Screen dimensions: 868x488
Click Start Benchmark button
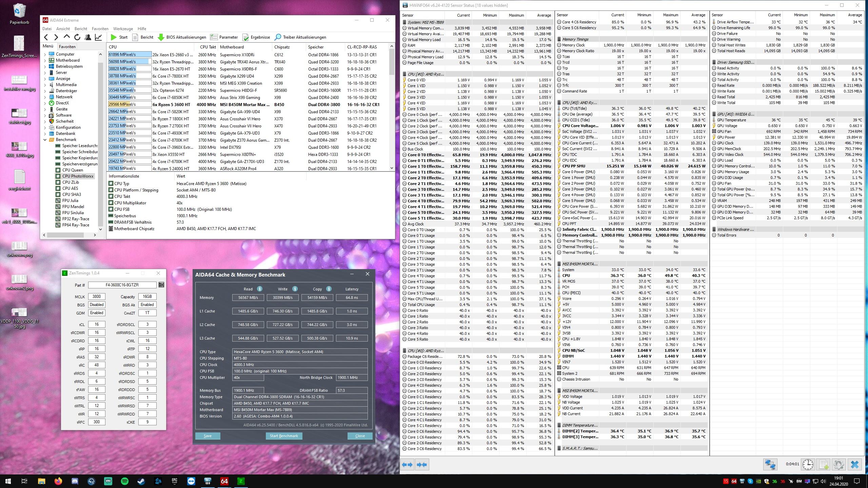click(x=284, y=436)
